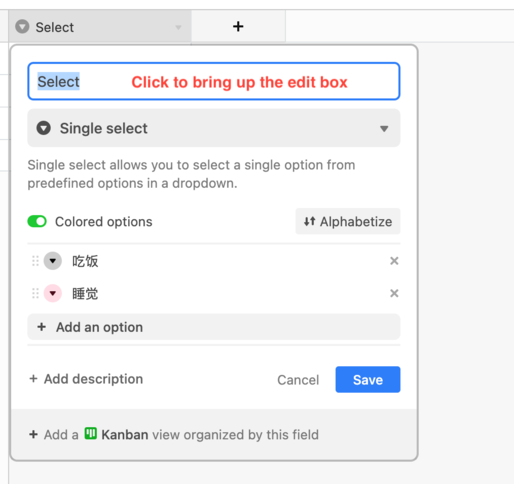
Task: Click the plus icon to add a field
Action: pos(238,26)
